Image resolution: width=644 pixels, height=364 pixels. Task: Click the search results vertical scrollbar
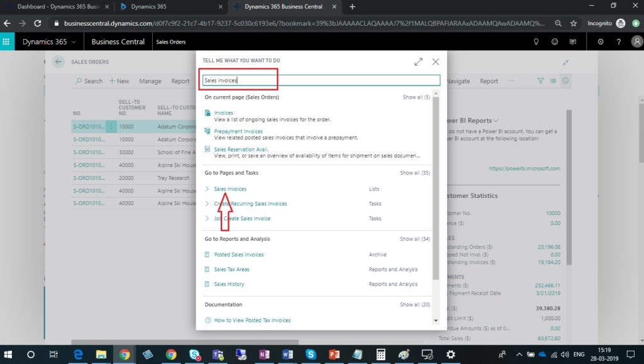(436, 189)
